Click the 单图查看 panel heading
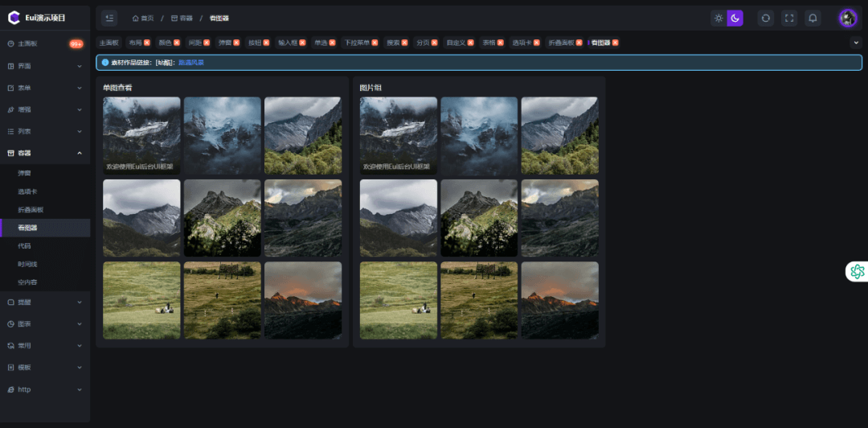 (117, 88)
